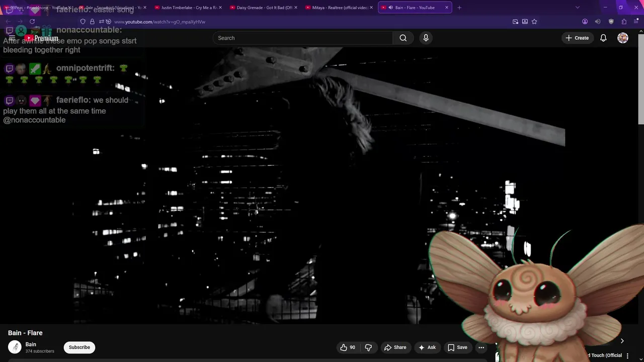Open the browser toolbar speaker icon
Screen dimensions: 644x362
click(598, 22)
